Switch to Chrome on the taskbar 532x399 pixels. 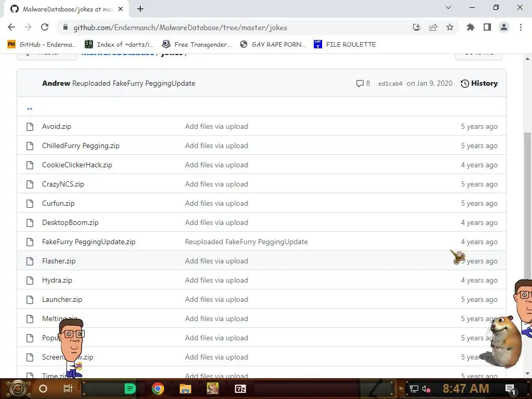(x=158, y=389)
